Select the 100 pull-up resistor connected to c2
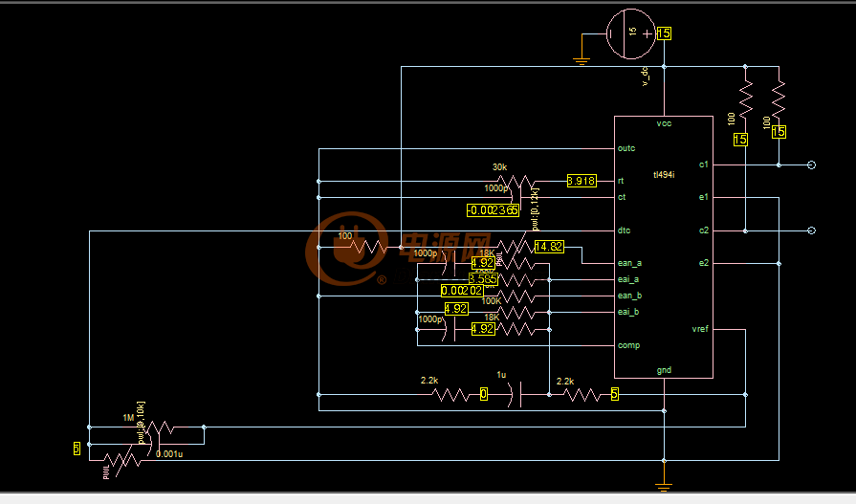This screenshot has height=504, width=856. pos(746,99)
